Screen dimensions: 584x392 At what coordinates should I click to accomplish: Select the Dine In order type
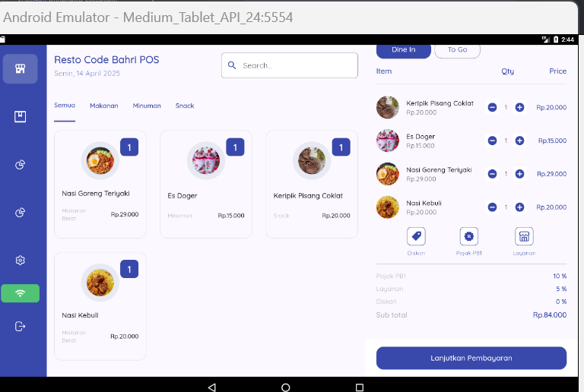[403, 50]
